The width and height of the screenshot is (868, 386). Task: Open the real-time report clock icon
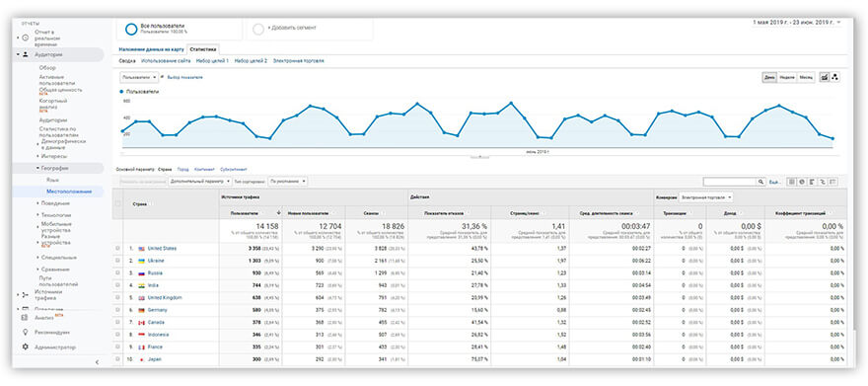[26, 38]
